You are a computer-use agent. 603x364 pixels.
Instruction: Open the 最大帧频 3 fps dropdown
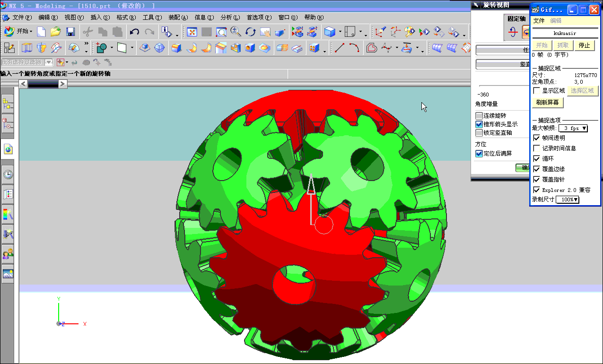click(573, 128)
